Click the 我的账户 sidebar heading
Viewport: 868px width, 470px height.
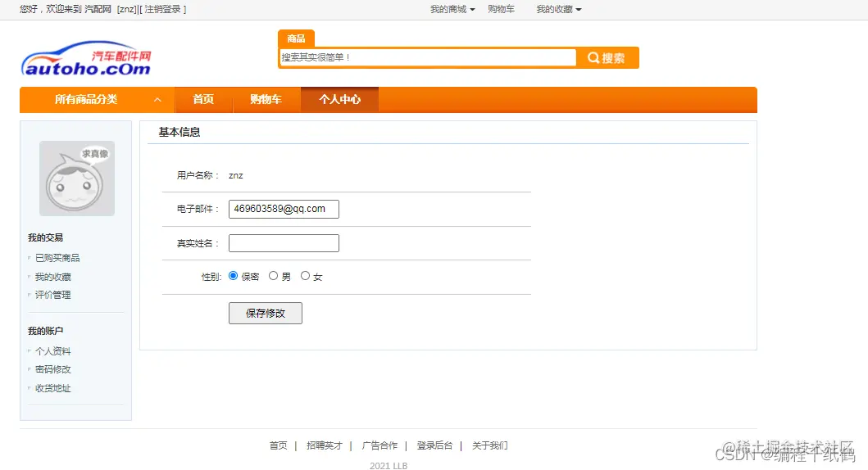[x=45, y=332]
